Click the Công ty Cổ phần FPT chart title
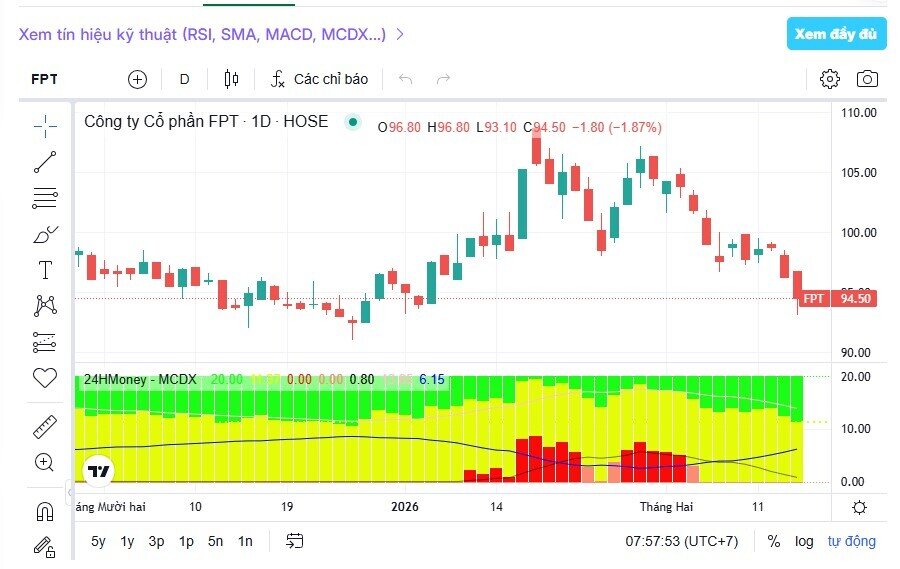This screenshot has width=900, height=569. [x=206, y=122]
